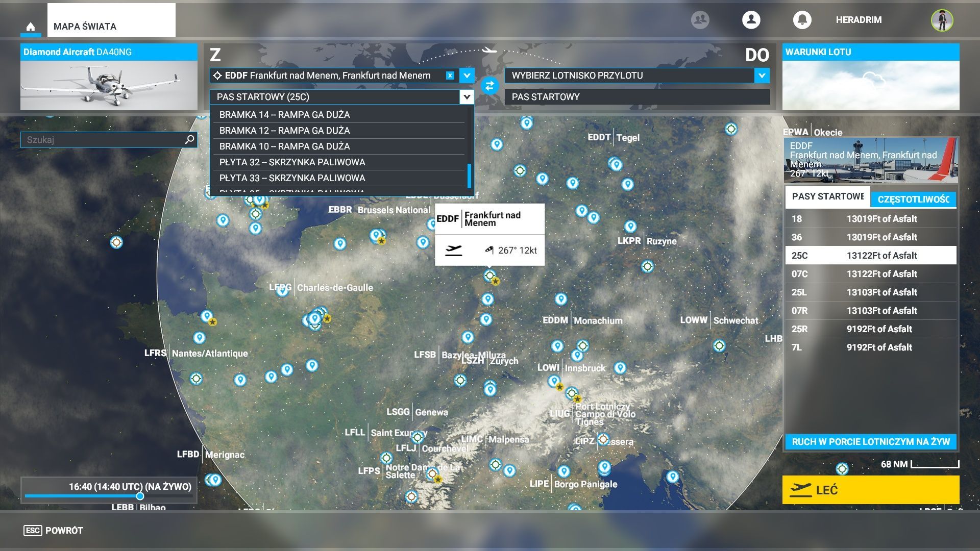This screenshot has width=980, height=551.
Task: Select runway 07C row
Action: (871, 274)
